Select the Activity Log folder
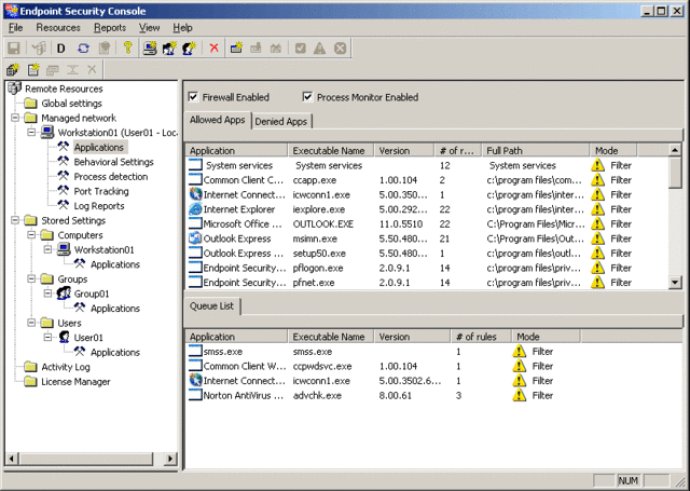This screenshot has height=491, width=690. pyautogui.click(x=66, y=367)
